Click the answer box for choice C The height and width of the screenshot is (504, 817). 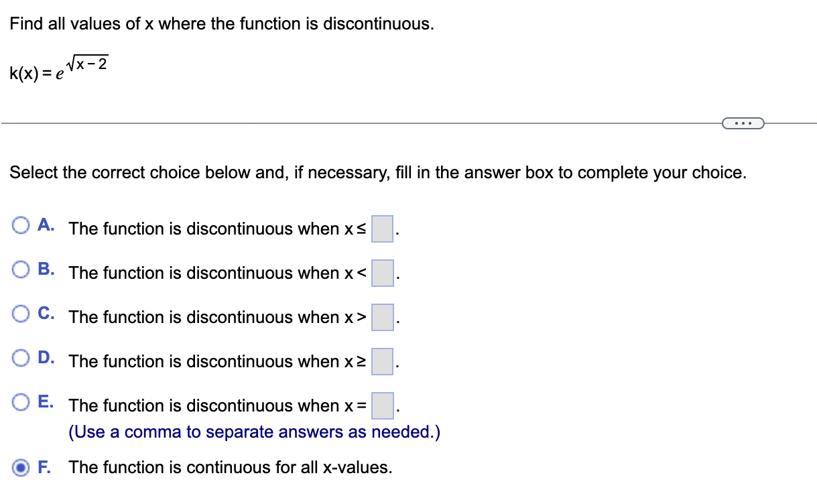pos(382,318)
